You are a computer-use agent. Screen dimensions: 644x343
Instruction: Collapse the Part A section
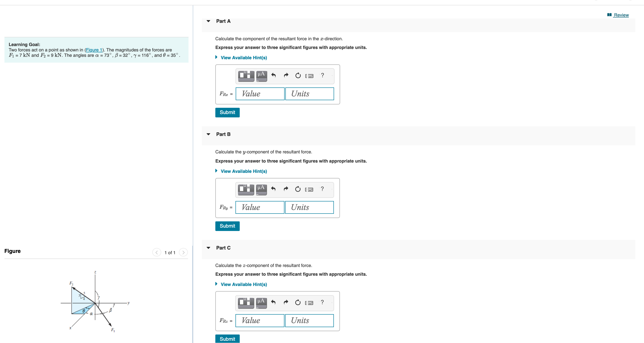point(208,21)
